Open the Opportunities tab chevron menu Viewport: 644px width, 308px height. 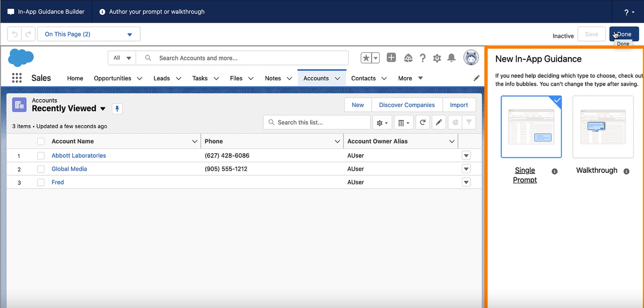click(140, 78)
